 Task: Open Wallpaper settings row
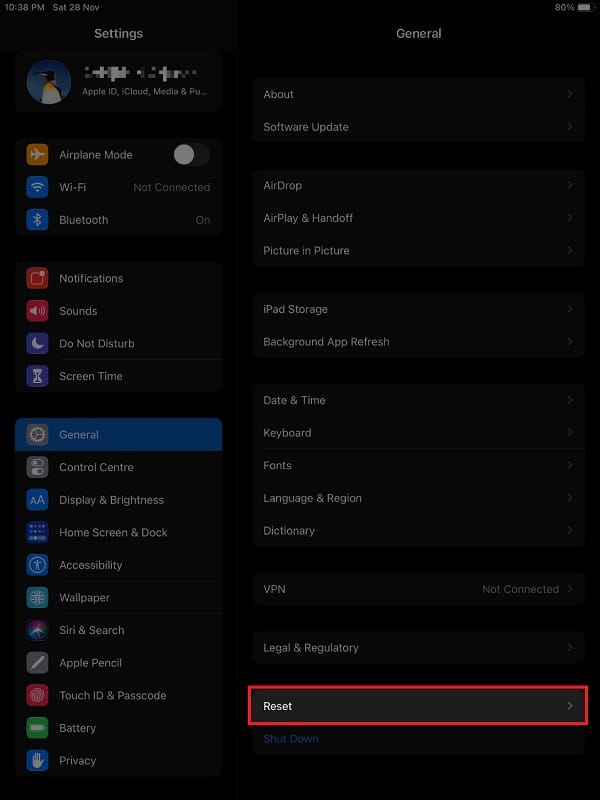[x=118, y=598]
